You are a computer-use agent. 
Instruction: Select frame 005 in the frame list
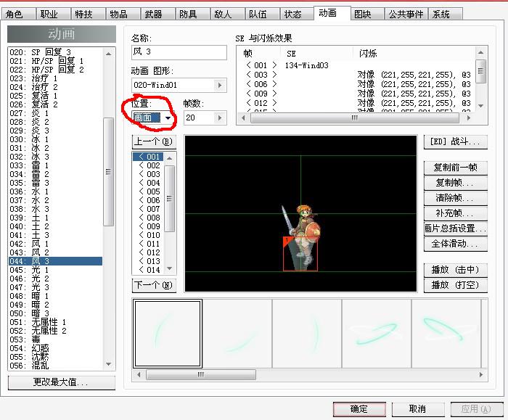click(x=148, y=192)
